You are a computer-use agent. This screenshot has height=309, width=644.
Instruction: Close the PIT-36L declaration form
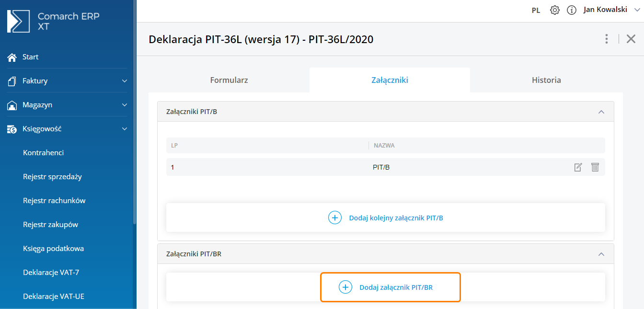[x=631, y=39]
